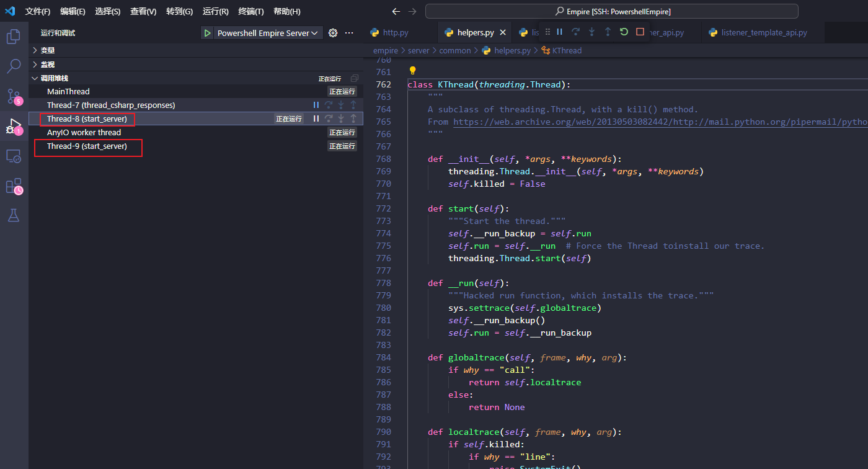Select MainThread in the call stack
868x469 pixels.
(196, 91)
